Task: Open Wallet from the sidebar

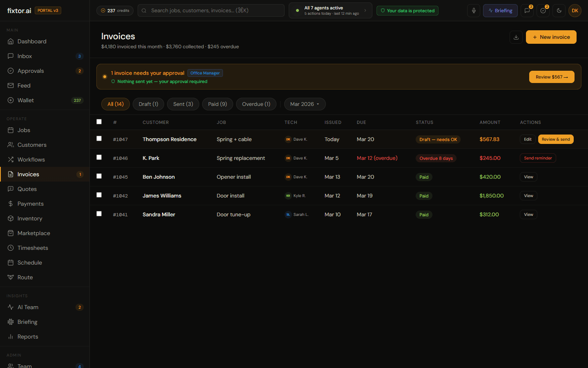Action: click(24, 100)
